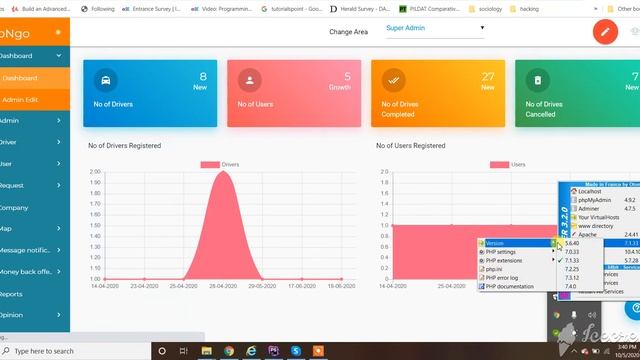This screenshot has width=640, height=360.
Task: Open the sociology bookmarks folder
Action: point(485,9)
